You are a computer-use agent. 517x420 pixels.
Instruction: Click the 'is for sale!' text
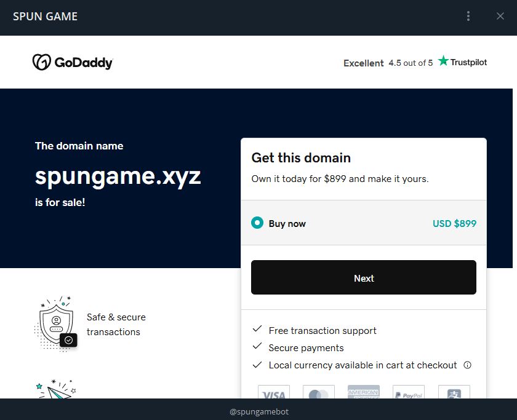(60, 202)
